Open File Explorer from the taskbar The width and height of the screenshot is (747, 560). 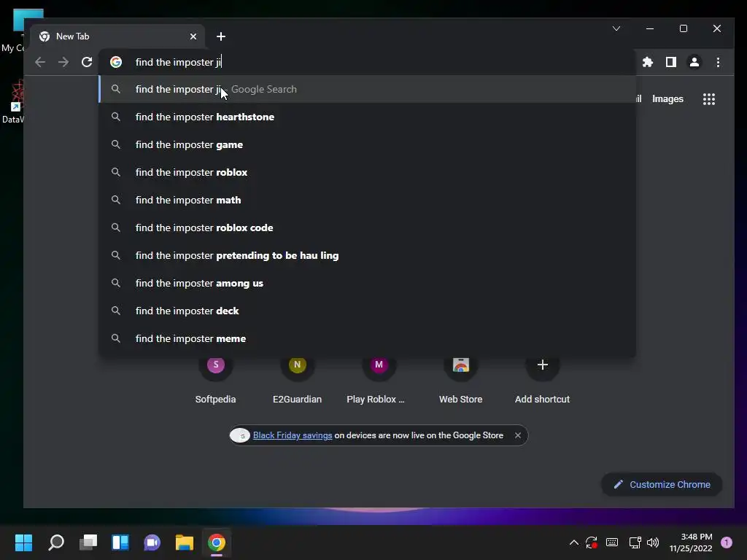[185, 542]
